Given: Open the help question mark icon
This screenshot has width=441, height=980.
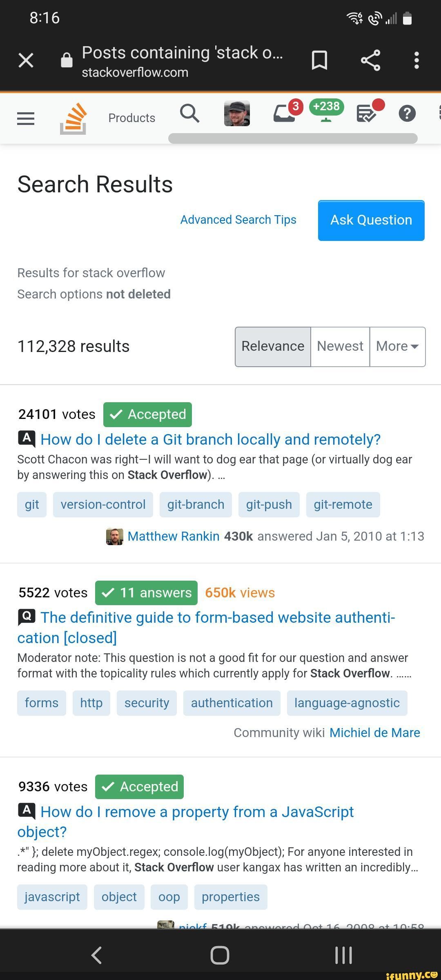Looking at the screenshot, I should (407, 114).
